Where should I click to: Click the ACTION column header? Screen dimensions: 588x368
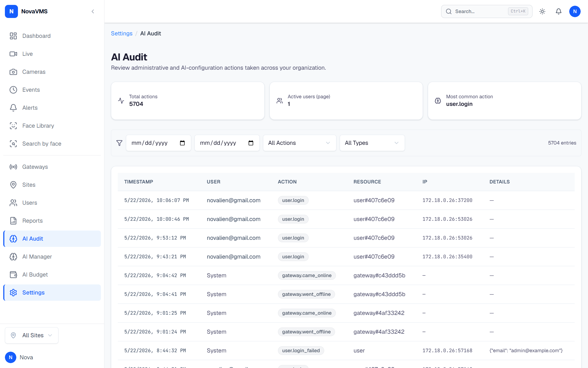[287, 182]
